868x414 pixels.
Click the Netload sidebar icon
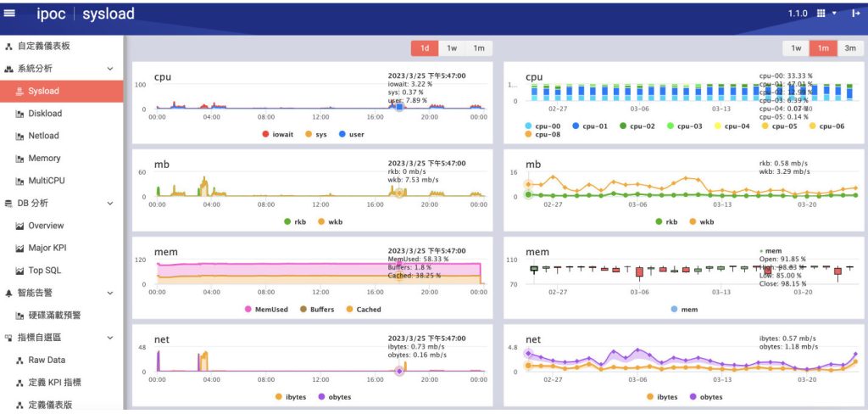click(20, 136)
